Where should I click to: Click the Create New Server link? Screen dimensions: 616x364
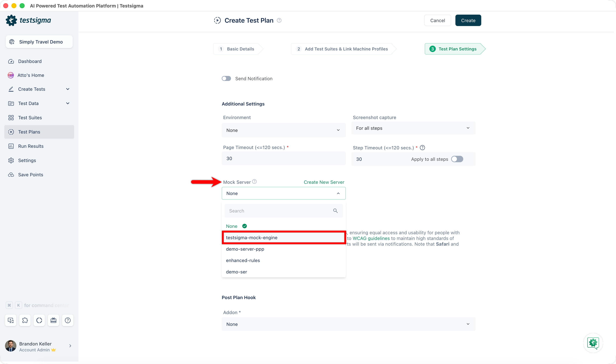(x=324, y=182)
